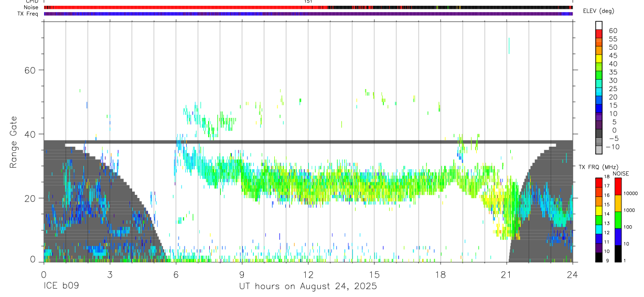Click the 20 tick on Range Gate axis
Viewport: 644px width, 297px height.
[30, 198]
